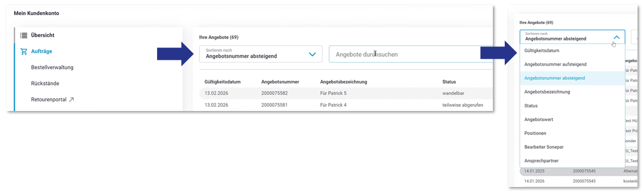Choose Status sort option in list

[572, 106]
